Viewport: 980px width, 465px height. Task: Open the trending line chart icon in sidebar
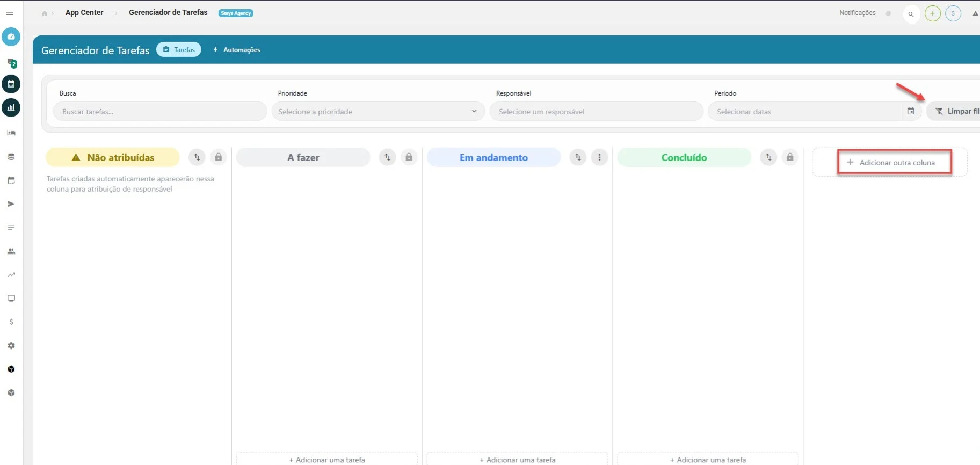click(11, 275)
